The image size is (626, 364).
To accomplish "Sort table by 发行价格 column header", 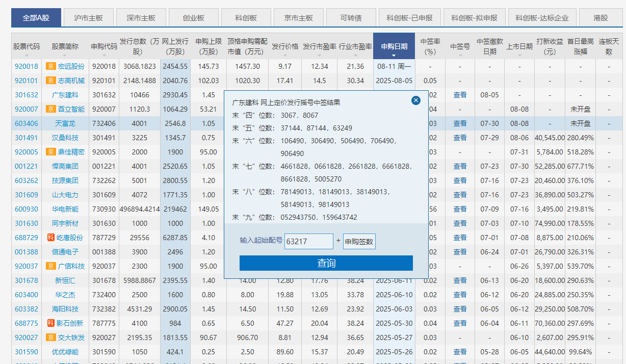I will tap(285, 46).
